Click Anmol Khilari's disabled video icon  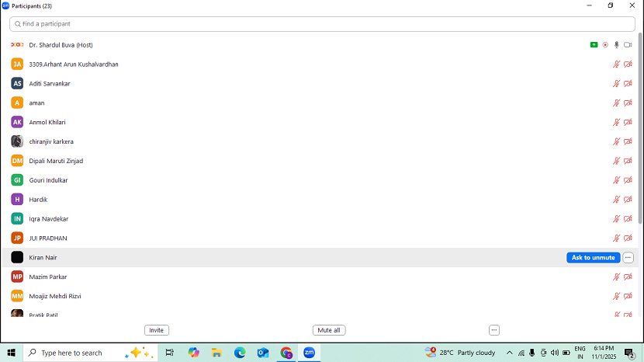tap(628, 122)
